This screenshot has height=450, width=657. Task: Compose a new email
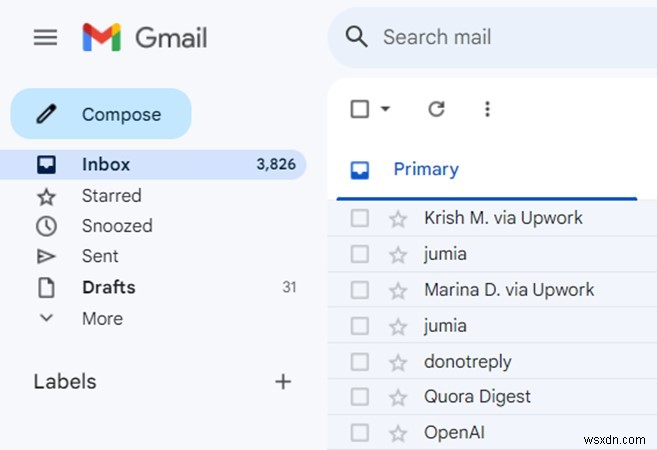(x=101, y=114)
